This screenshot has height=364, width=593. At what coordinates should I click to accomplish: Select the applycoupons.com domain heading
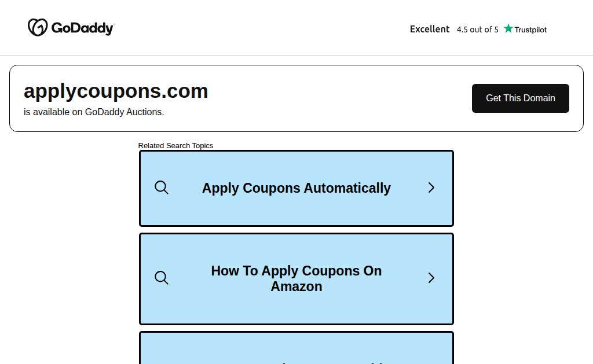pyautogui.click(x=116, y=91)
